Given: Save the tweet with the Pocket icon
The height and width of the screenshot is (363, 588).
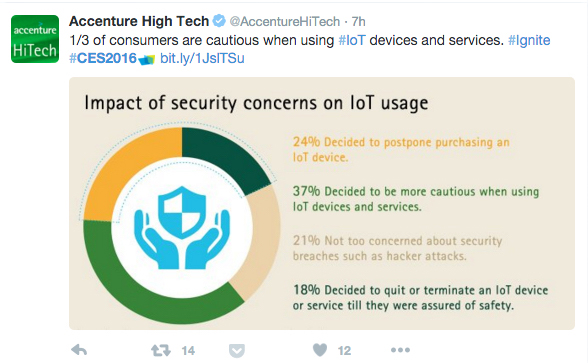Looking at the screenshot, I should [x=237, y=351].
